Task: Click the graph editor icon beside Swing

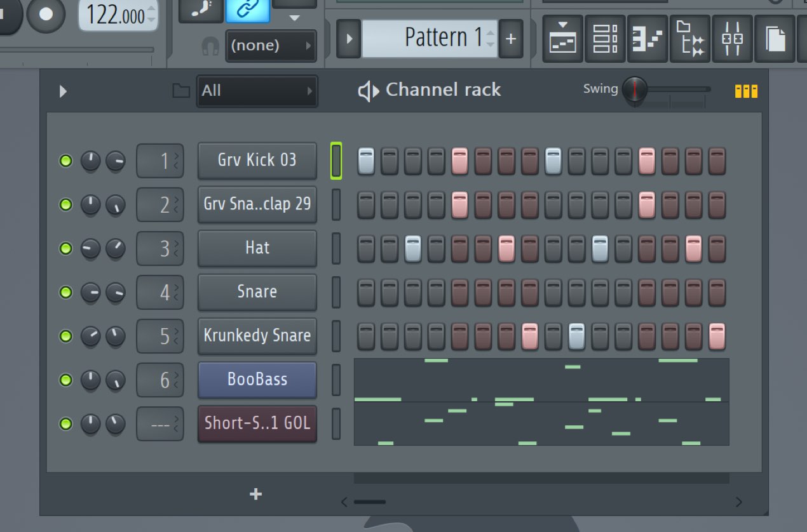Action: coord(746,91)
